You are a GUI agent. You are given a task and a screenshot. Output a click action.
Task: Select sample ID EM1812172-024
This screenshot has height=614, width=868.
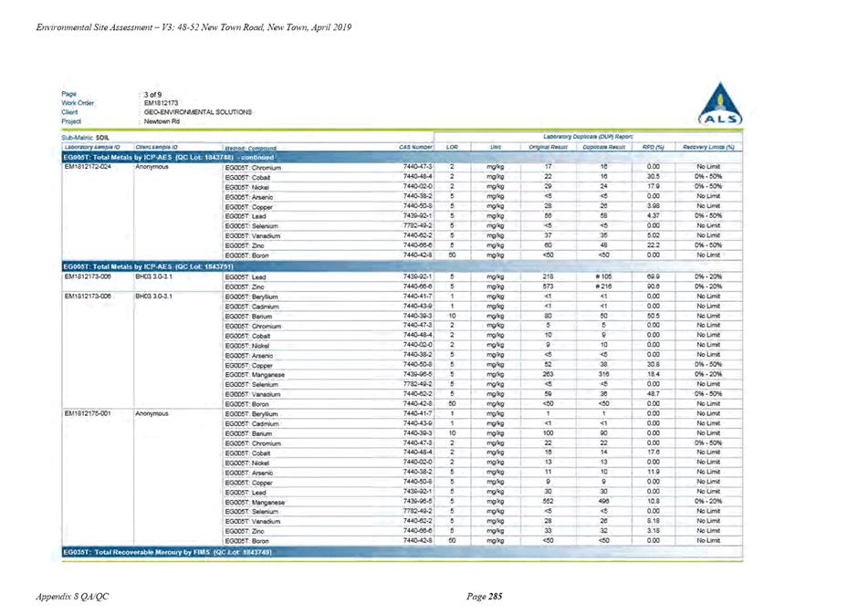point(88,166)
